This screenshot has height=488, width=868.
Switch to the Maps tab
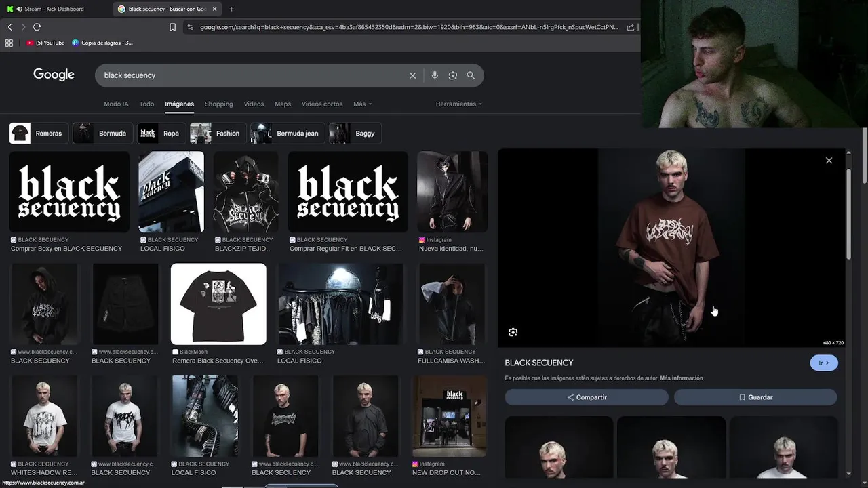[283, 104]
